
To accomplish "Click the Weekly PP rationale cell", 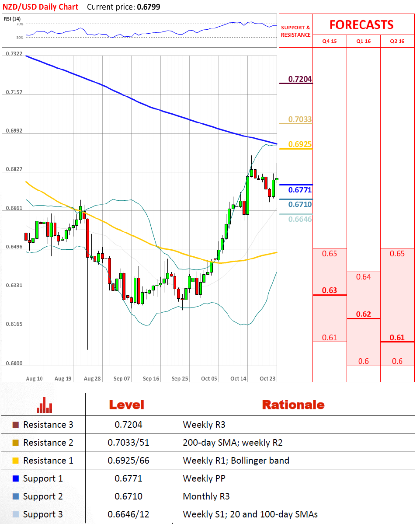I will coord(204,479).
